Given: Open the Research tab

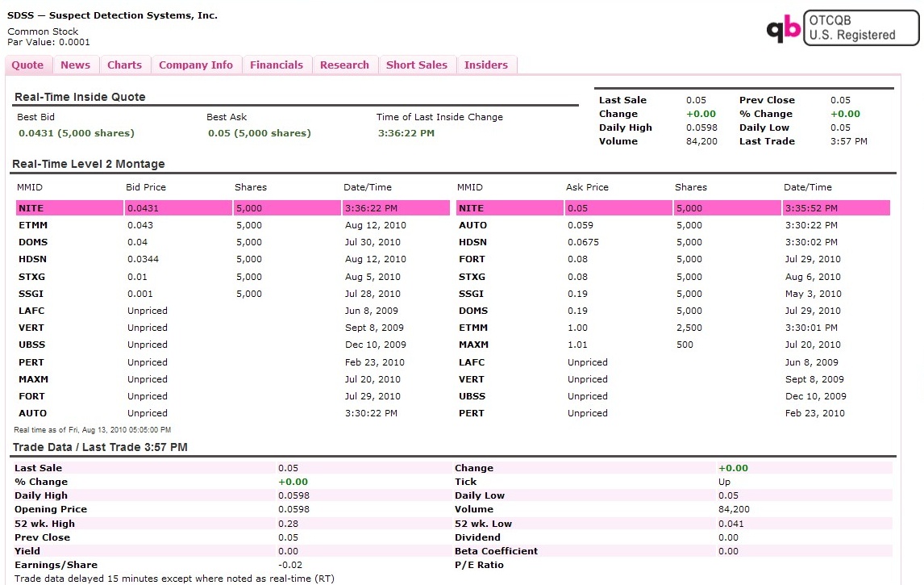Looking at the screenshot, I should click(x=344, y=65).
